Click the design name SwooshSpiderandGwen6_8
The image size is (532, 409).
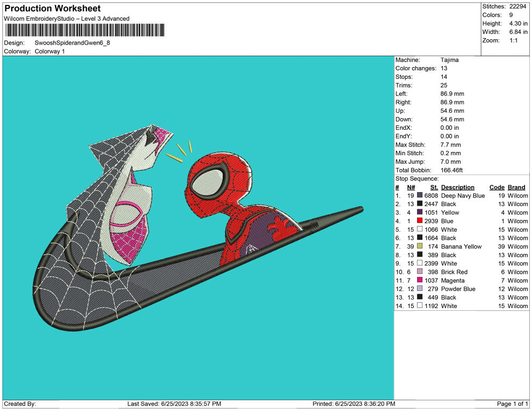pyautogui.click(x=72, y=42)
